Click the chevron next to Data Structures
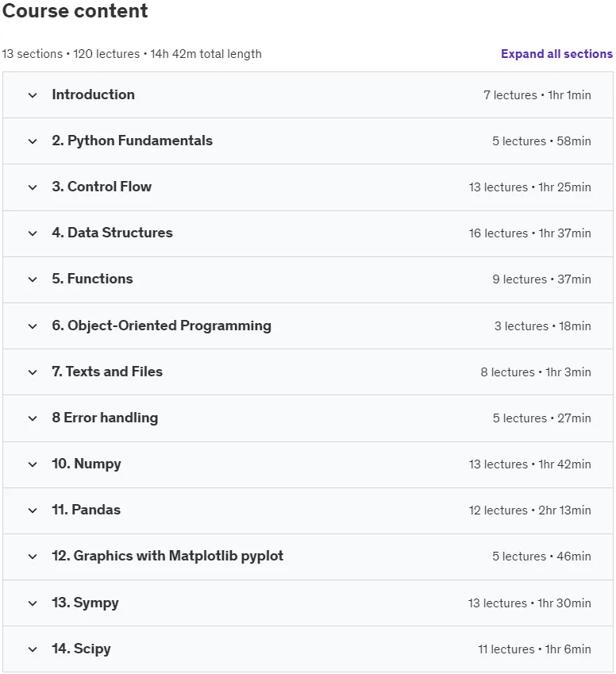The image size is (616, 674). tap(33, 233)
